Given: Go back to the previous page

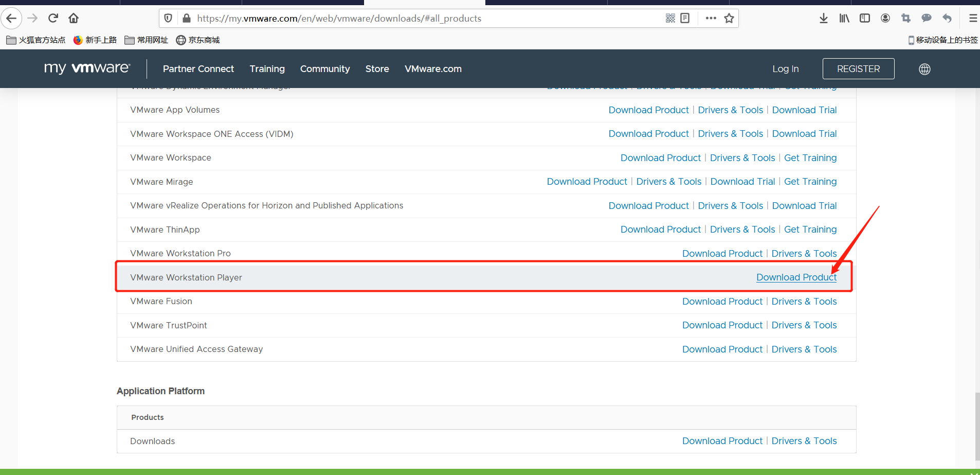Looking at the screenshot, I should 11,19.
